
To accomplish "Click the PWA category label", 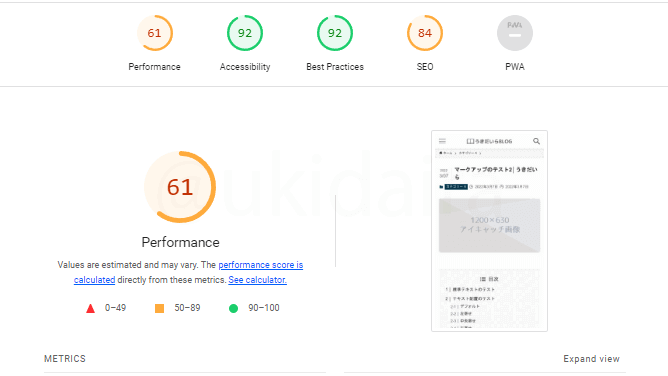I will (515, 67).
